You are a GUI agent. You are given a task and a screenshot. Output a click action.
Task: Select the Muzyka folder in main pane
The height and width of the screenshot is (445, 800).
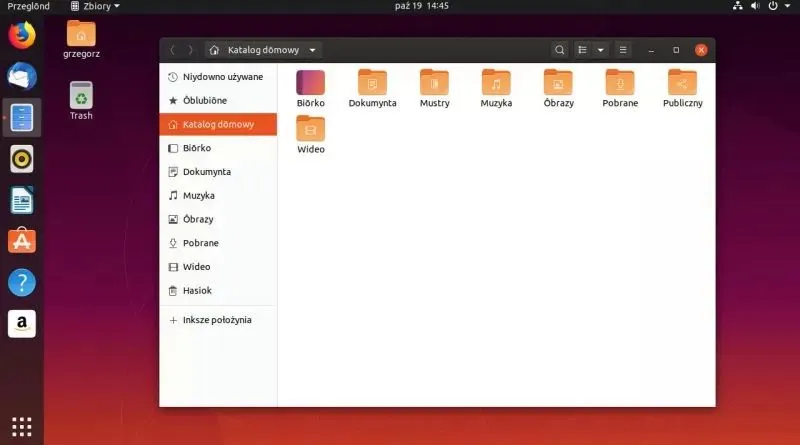[496, 88]
